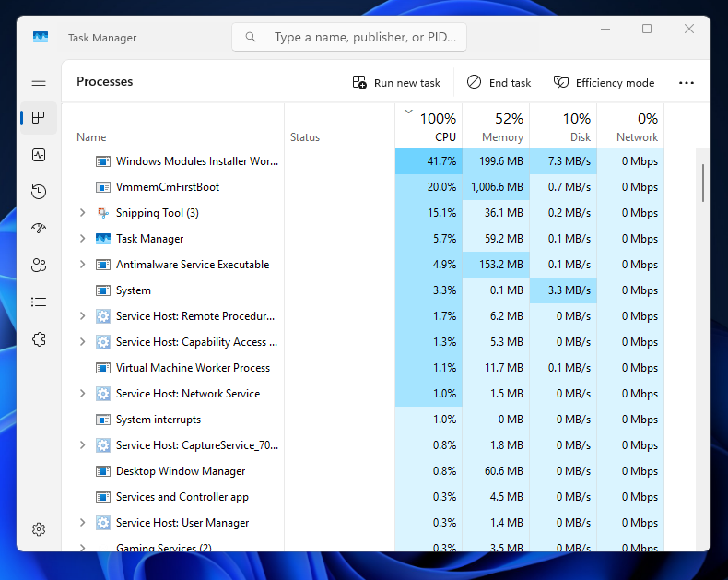Click the Run new task button
728x580 pixels.
pyautogui.click(x=396, y=83)
